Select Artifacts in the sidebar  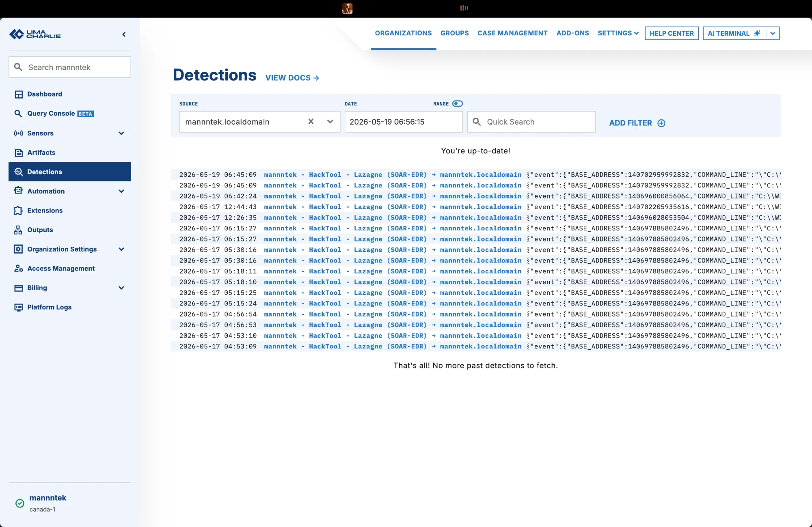tap(70, 153)
